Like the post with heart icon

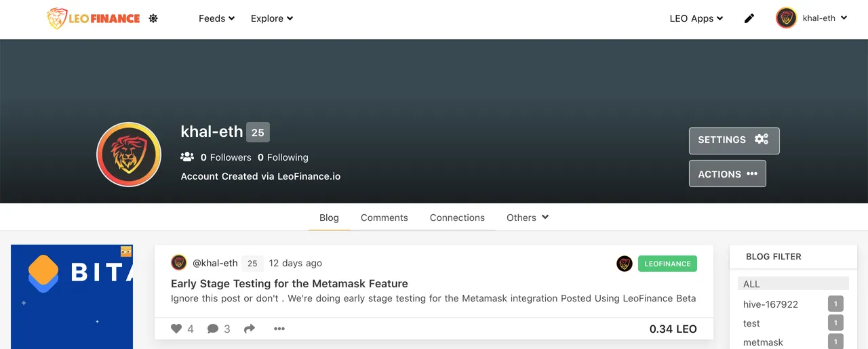(176, 329)
